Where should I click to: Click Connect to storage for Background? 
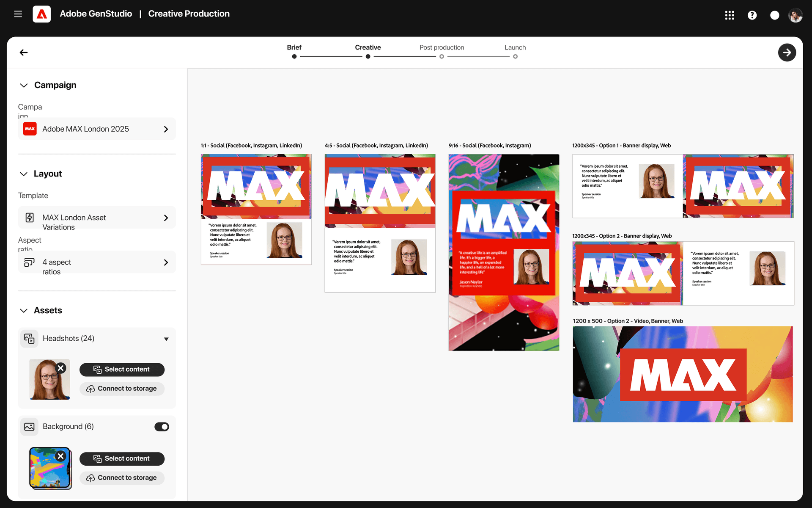122,478
